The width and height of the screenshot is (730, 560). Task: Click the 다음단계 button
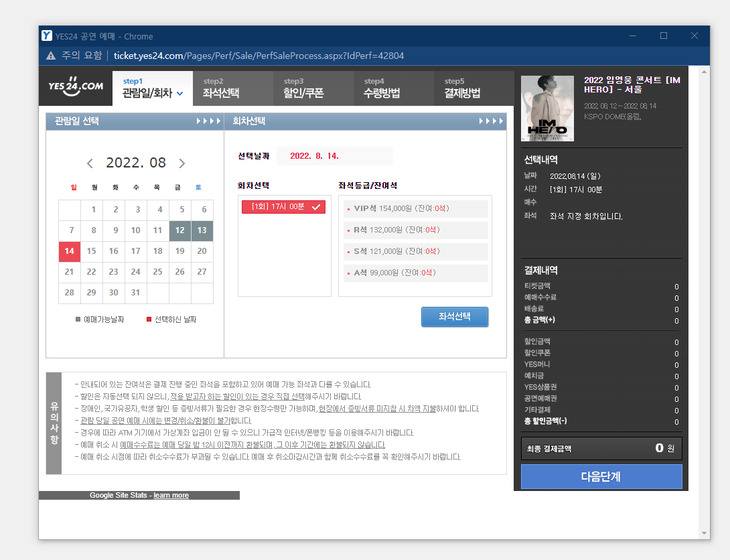point(601,477)
